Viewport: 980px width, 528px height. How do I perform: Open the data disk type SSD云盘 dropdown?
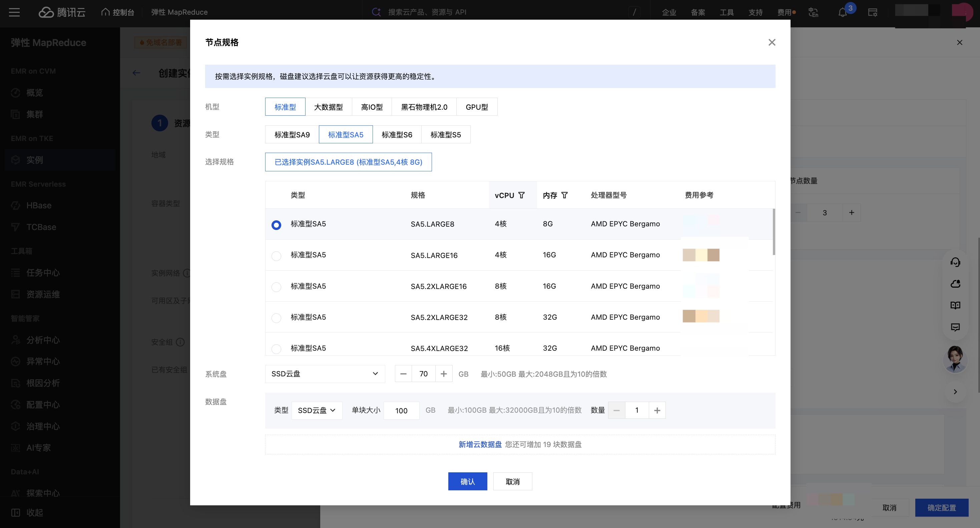[x=317, y=411]
